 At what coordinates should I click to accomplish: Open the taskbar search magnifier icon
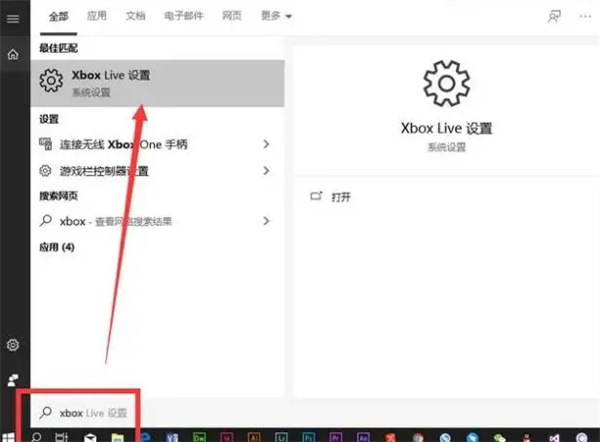[36, 437]
